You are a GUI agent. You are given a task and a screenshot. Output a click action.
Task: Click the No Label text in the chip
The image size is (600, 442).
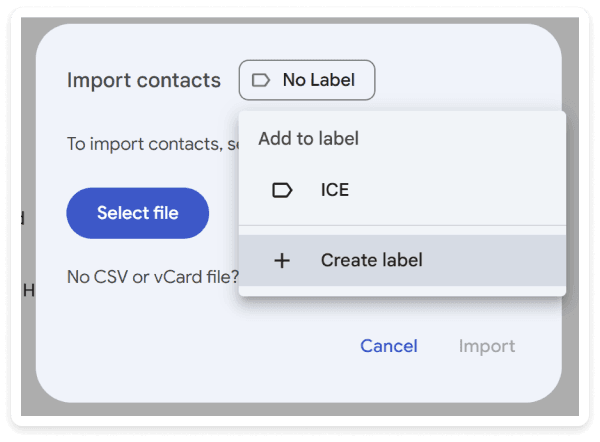[x=319, y=80]
